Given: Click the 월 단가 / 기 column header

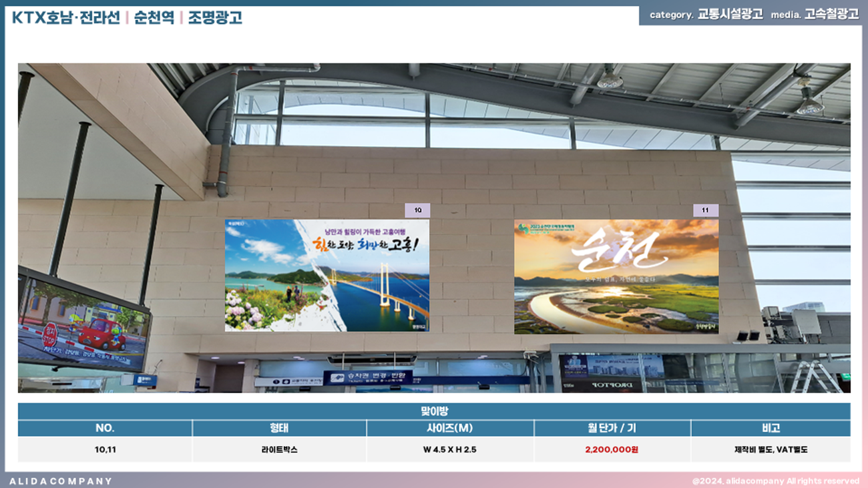Looking at the screenshot, I should click(612, 428).
